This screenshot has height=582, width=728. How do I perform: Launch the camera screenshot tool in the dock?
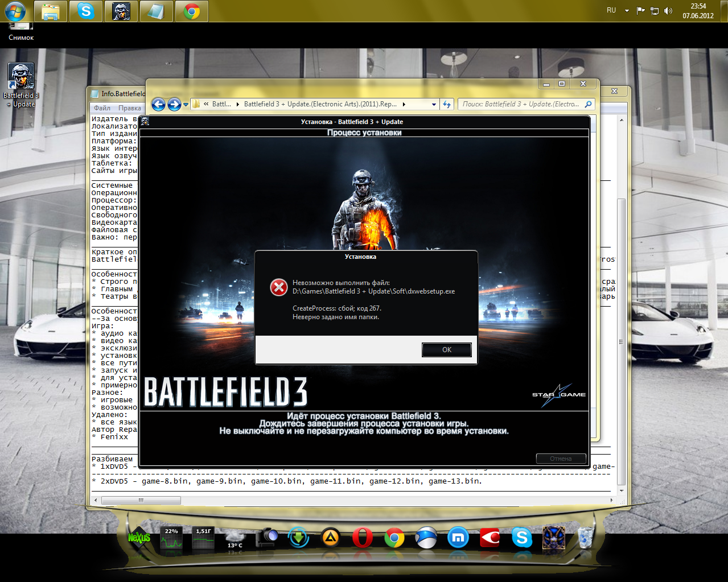click(266, 538)
